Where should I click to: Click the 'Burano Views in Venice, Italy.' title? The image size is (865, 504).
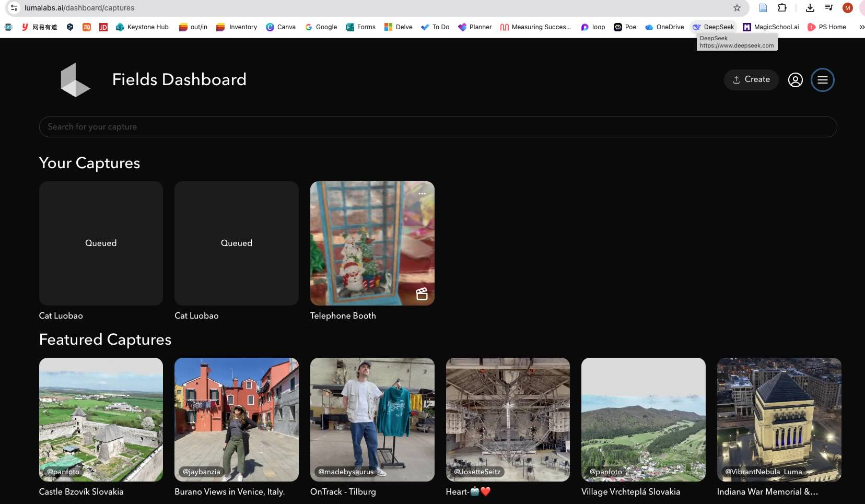click(x=229, y=491)
